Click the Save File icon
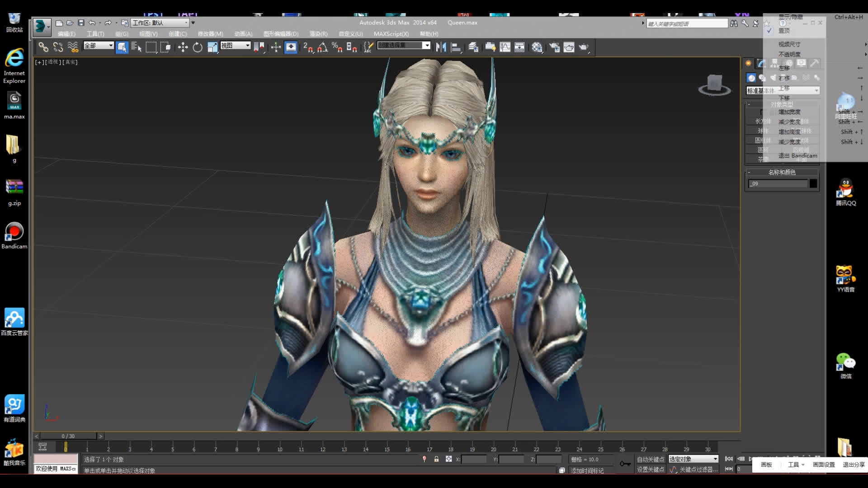The height and width of the screenshot is (488, 868). [x=81, y=23]
